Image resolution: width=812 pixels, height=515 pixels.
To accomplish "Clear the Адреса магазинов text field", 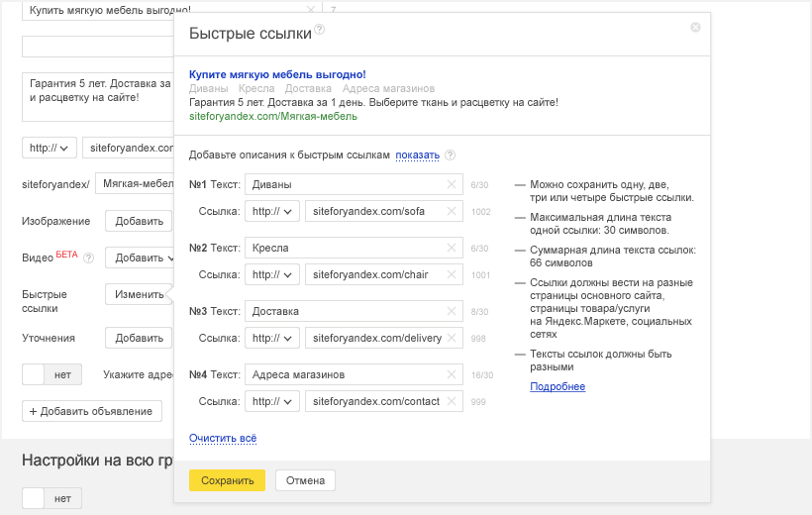I will tap(451, 374).
